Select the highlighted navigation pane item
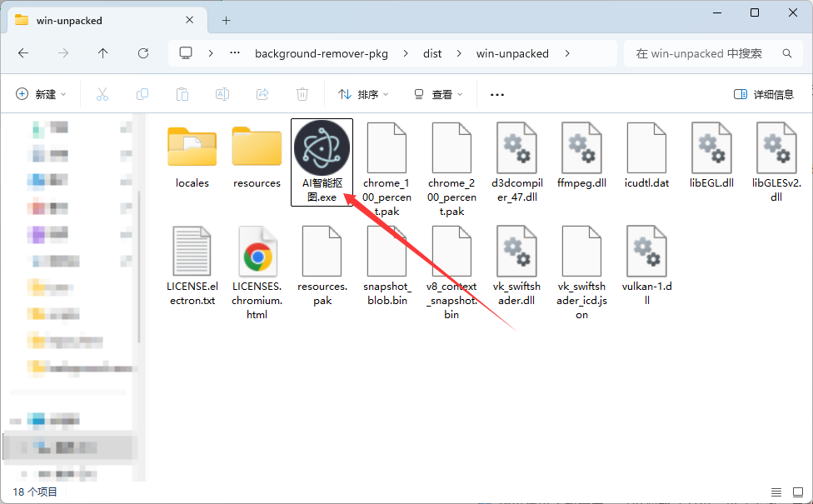The image size is (813, 504). 71,447
